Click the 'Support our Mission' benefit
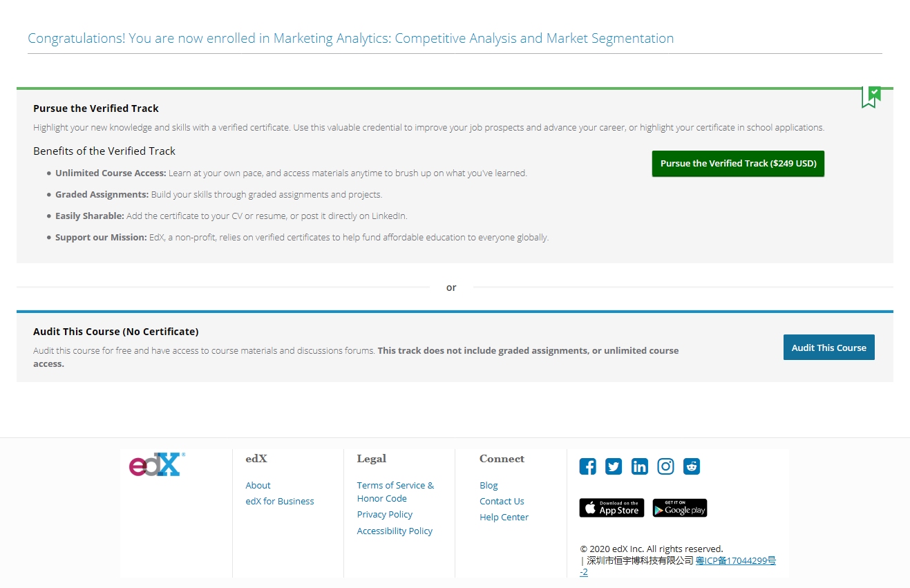 click(x=302, y=237)
